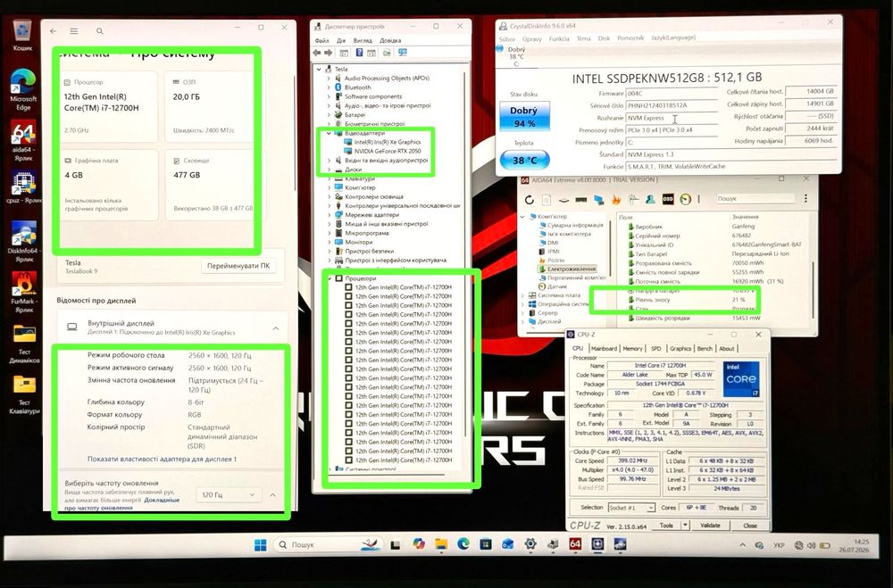Click Перейменувати ПК button
This screenshot has width=893, height=588.
(x=238, y=266)
